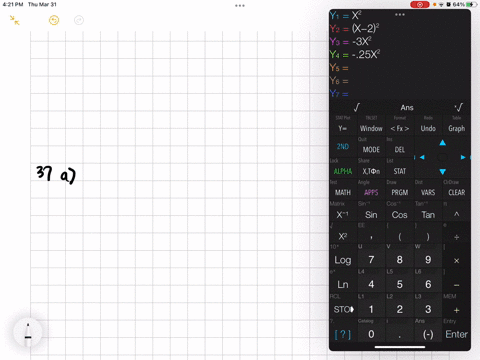Open the three-dot multitasking menu at top center
Viewport: 480px width, 360px height.
click(x=240, y=6)
